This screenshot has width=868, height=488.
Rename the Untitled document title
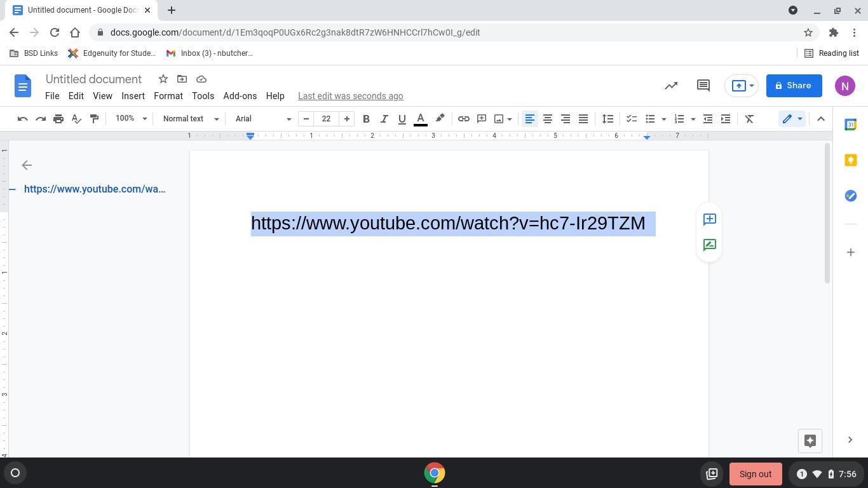93,79
